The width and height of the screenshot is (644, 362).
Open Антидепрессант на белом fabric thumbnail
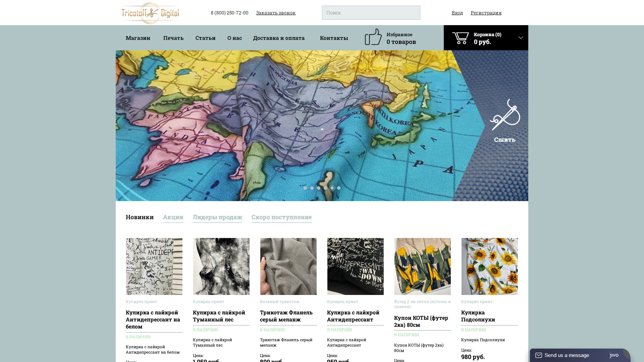(x=154, y=266)
